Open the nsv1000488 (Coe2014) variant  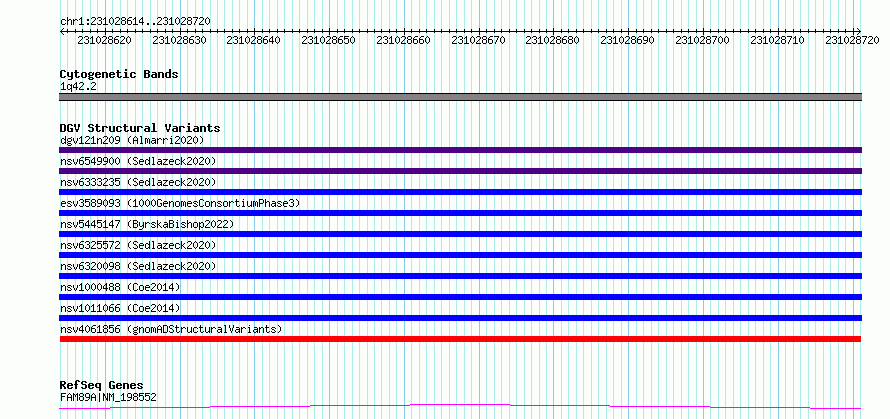pyautogui.click(x=460, y=297)
